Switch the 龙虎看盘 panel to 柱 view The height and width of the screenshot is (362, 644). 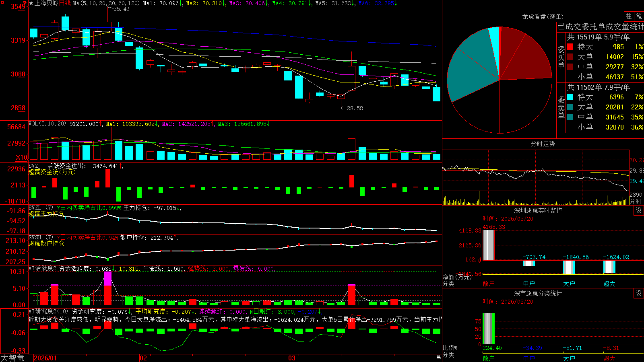click(629, 16)
